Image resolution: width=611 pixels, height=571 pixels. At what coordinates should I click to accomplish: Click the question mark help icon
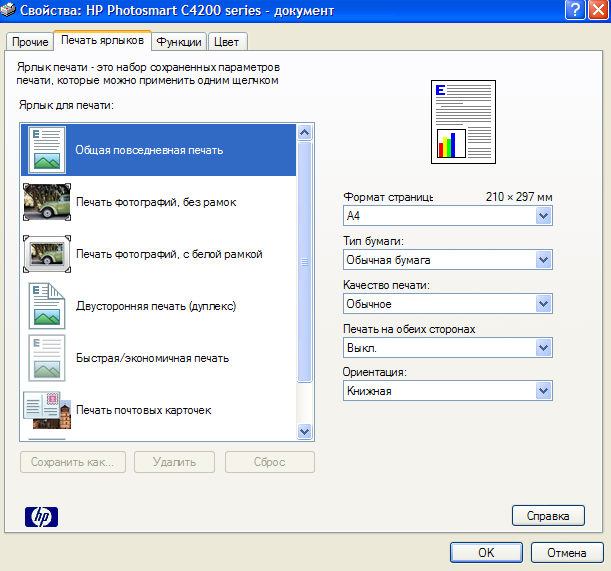(575, 10)
